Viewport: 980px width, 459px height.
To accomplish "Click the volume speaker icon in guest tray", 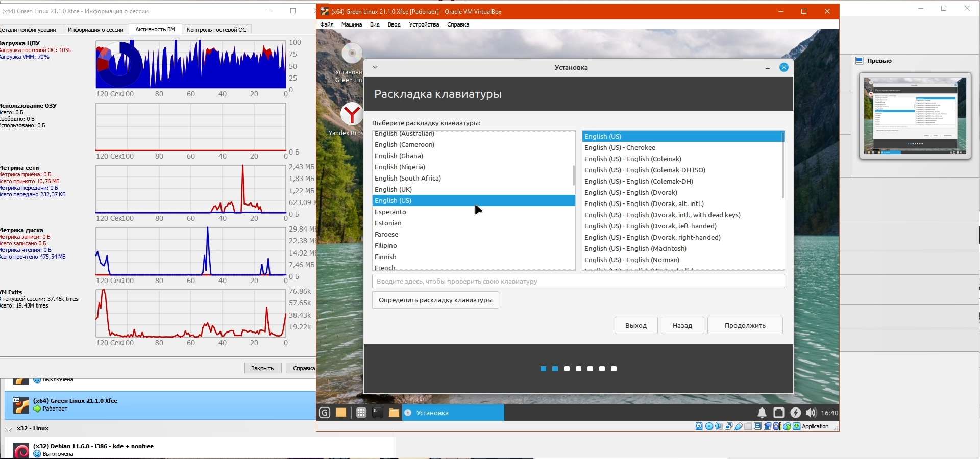I will [x=811, y=413].
